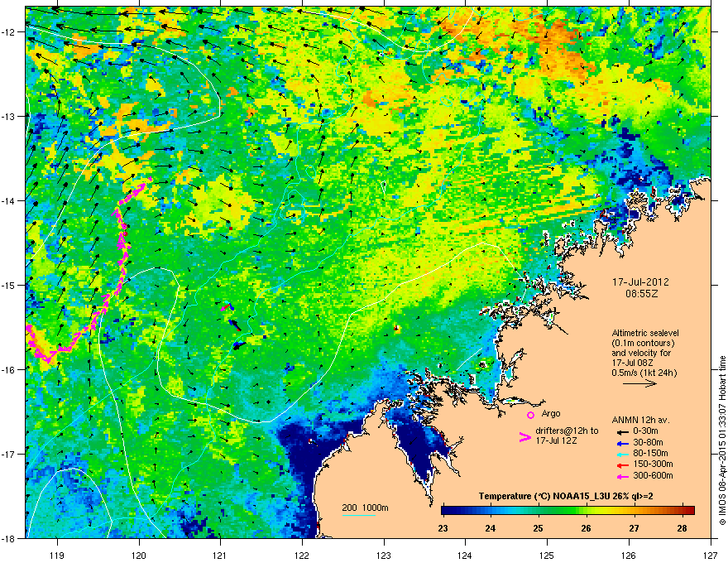Click the '0-30m' depth label

pyautogui.click(x=645, y=431)
